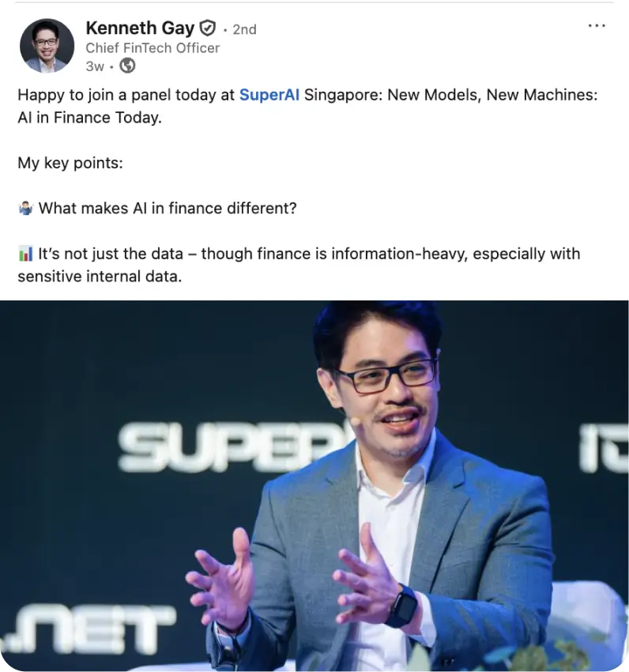This screenshot has height=672, width=629.
Task: Click the shrugging person emoji
Action: pyautogui.click(x=25, y=208)
